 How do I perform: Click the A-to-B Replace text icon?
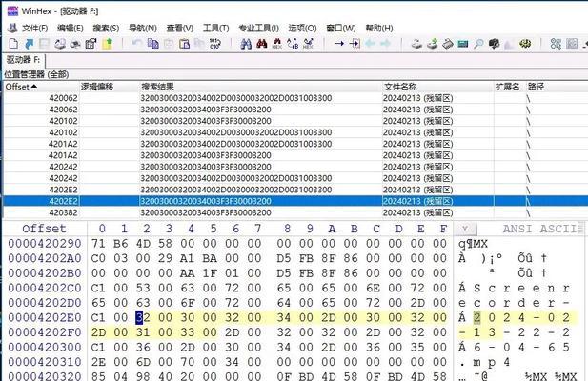click(293, 44)
